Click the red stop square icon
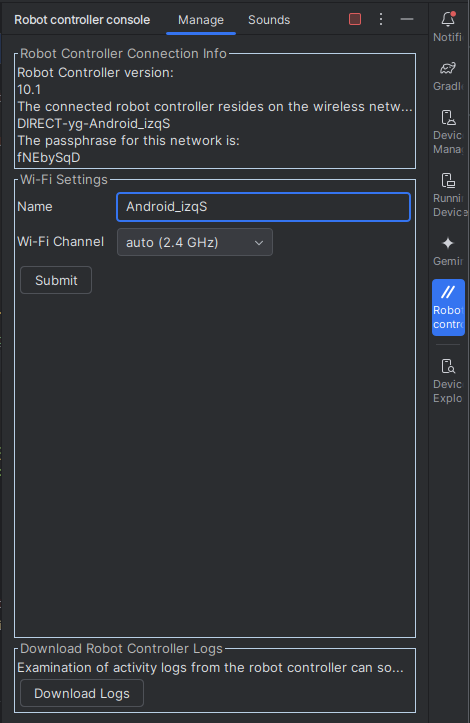 click(355, 19)
